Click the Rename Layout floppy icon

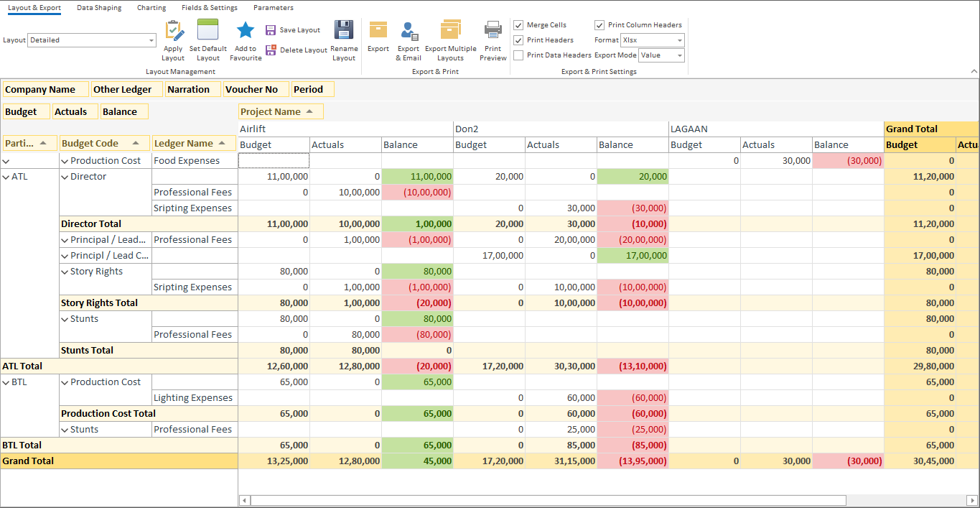coord(344,30)
